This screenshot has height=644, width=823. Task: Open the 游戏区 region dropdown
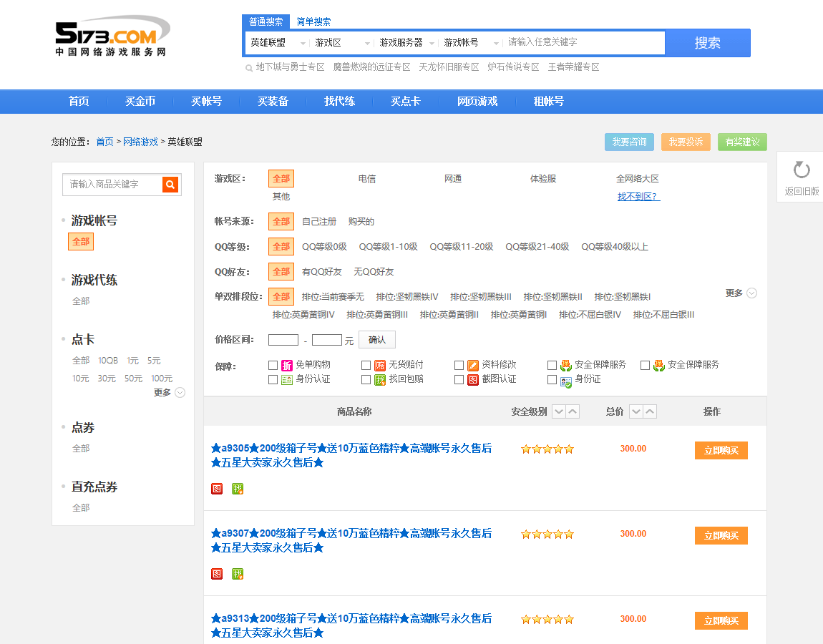(x=342, y=43)
